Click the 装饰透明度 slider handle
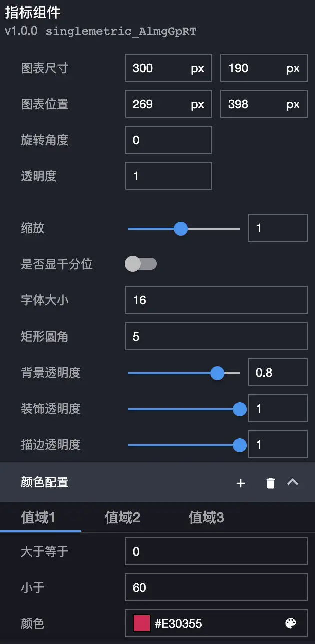315x644 pixels. (x=240, y=409)
